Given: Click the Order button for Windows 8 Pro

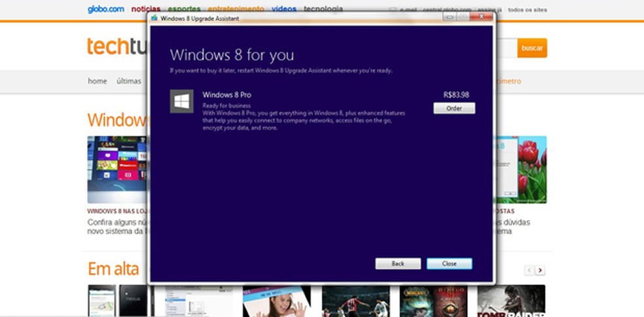Looking at the screenshot, I should [x=454, y=108].
